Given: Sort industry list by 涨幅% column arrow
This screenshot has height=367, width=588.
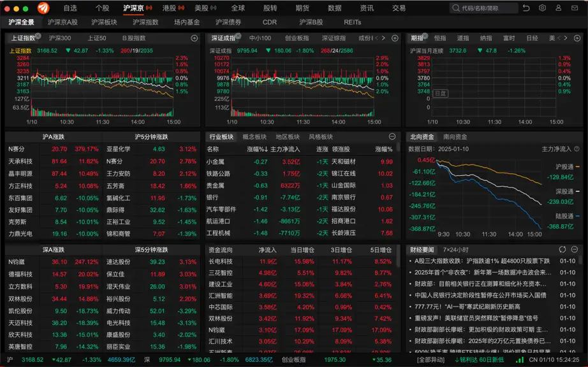Looking at the screenshot, I should 266,150.
